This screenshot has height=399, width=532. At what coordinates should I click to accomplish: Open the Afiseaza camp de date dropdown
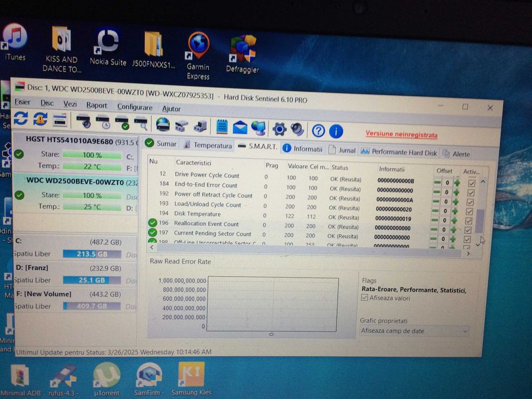coord(415,331)
